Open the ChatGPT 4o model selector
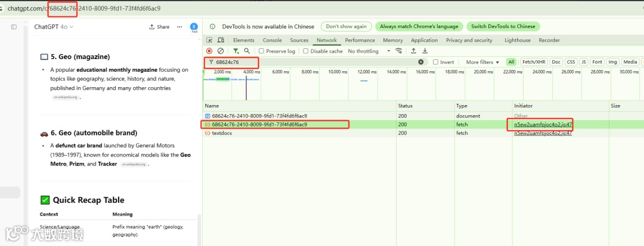Viewport: 644px width, 246px height. [54, 27]
